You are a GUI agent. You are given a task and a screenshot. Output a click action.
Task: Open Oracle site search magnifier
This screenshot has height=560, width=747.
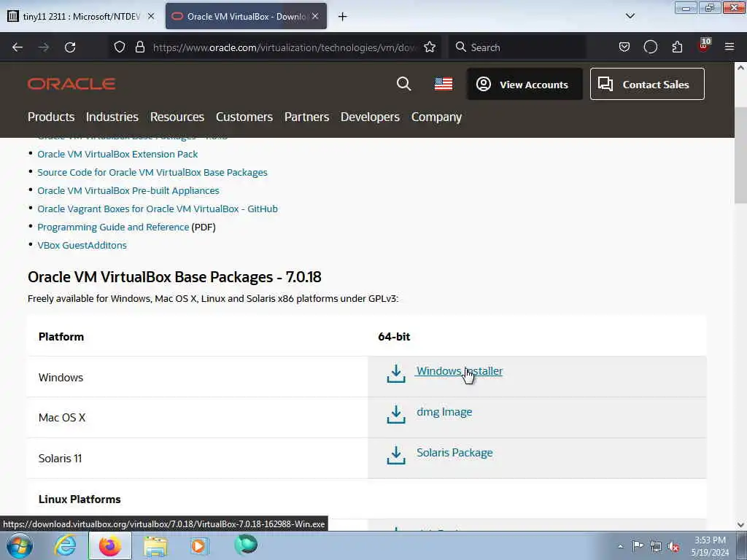403,84
